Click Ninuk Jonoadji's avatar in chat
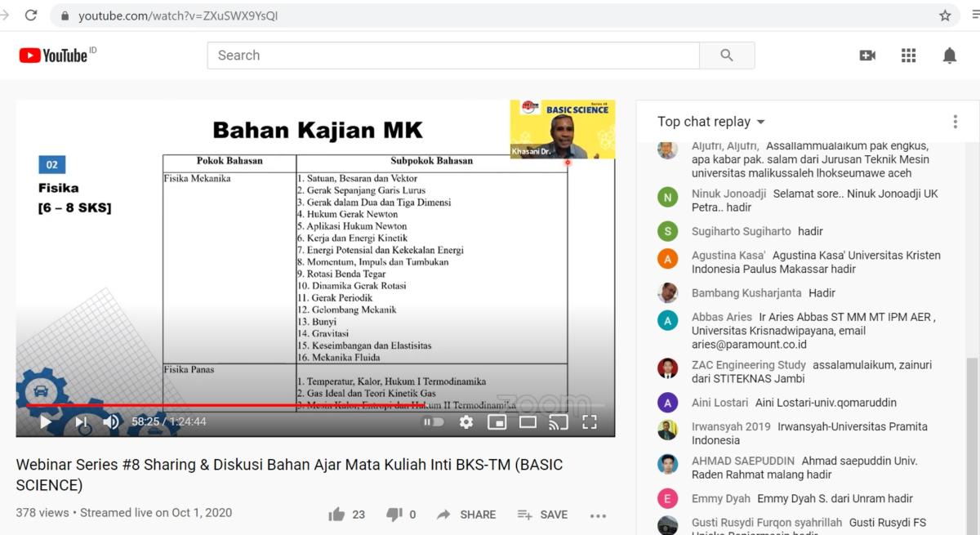Viewport: 980px width, 535px height. [668, 198]
